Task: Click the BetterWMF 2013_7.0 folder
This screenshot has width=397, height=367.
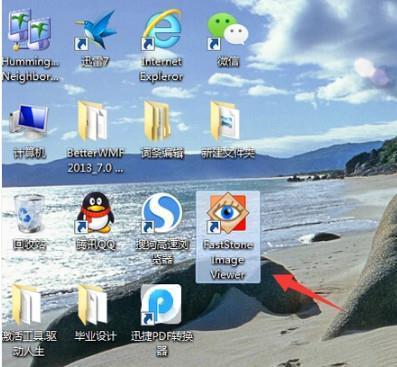Action: click(93, 121)
